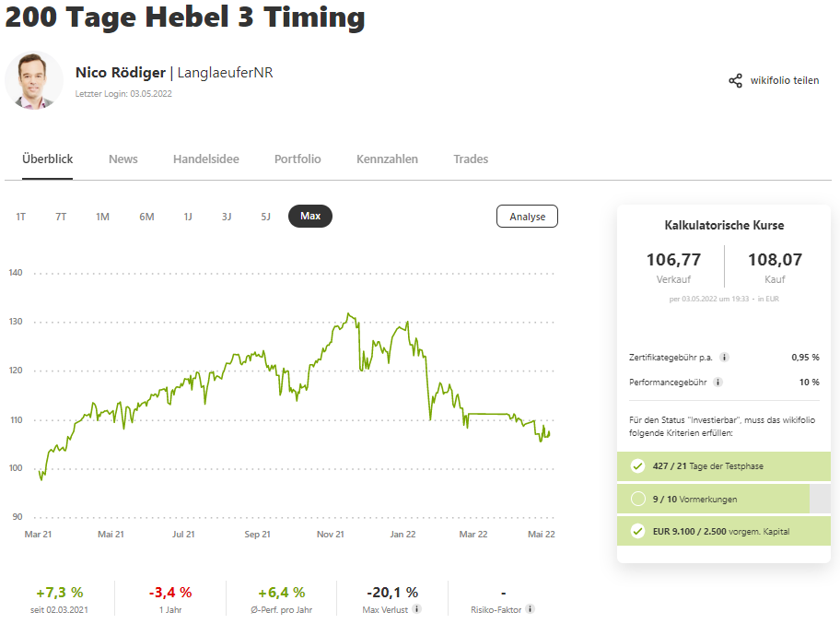Switch to the Kennzahlen tab
The height and width of the screenshot is (624, 840).
pyautogui.click(x=388, y=159)
